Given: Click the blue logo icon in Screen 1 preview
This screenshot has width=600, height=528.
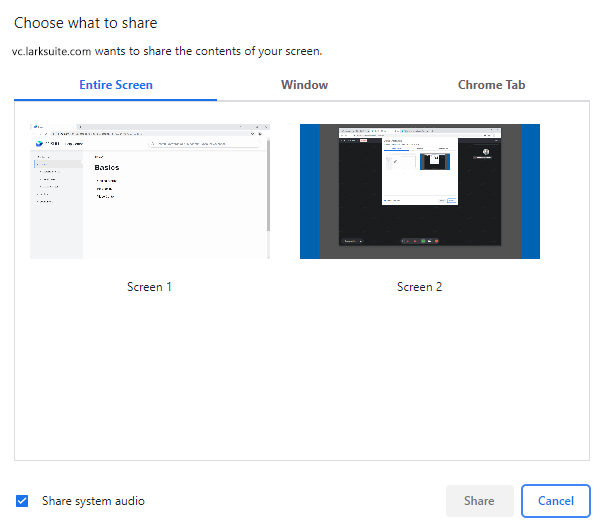Looking at the screenshot, I should pos(41,143).
